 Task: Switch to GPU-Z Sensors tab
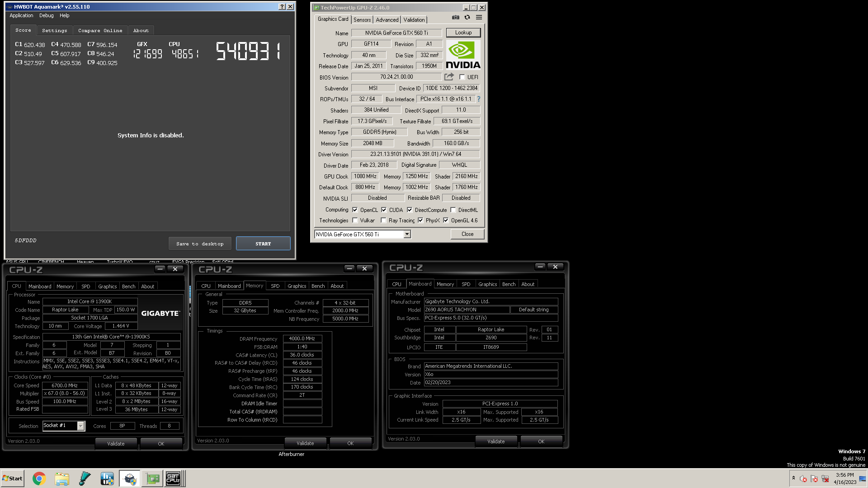click(x=362, y=20)
